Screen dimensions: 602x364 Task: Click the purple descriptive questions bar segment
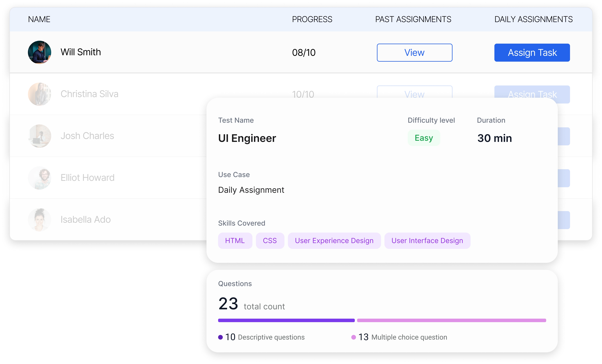286,320
